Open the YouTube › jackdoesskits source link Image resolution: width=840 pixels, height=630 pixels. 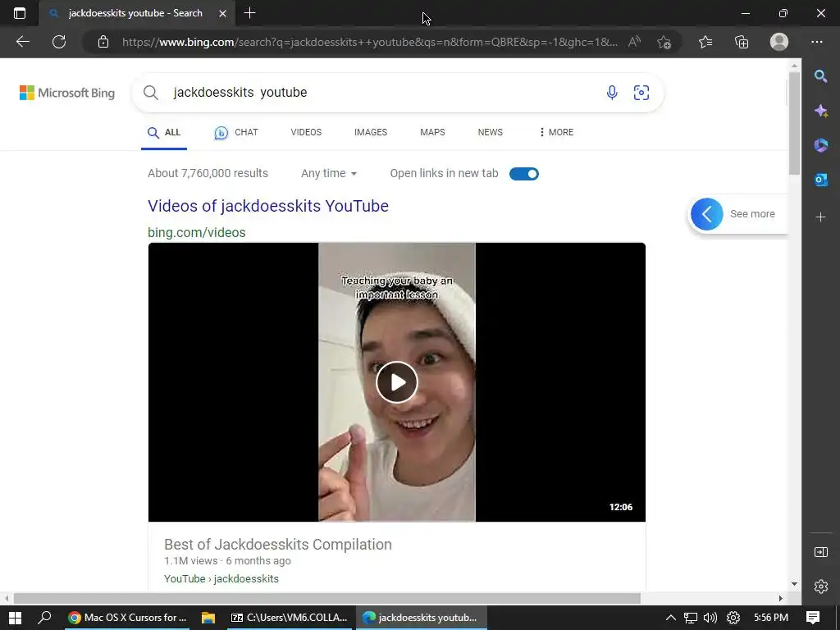pos(221,578)
